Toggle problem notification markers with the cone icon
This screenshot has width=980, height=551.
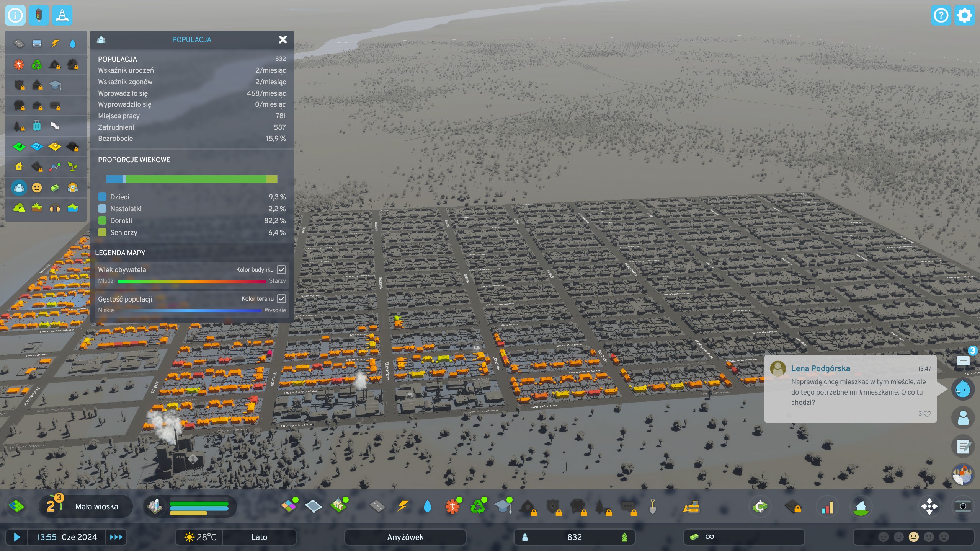point(62,15)
